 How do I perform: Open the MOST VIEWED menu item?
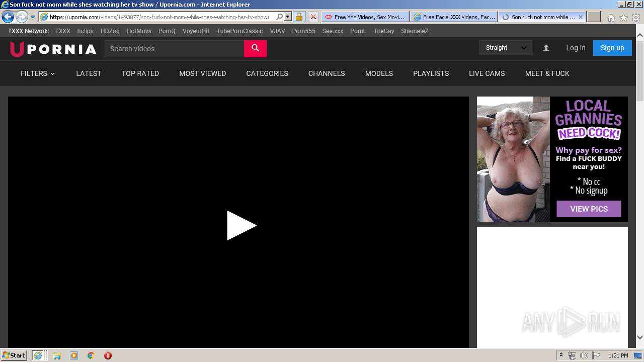coord(202,73)
